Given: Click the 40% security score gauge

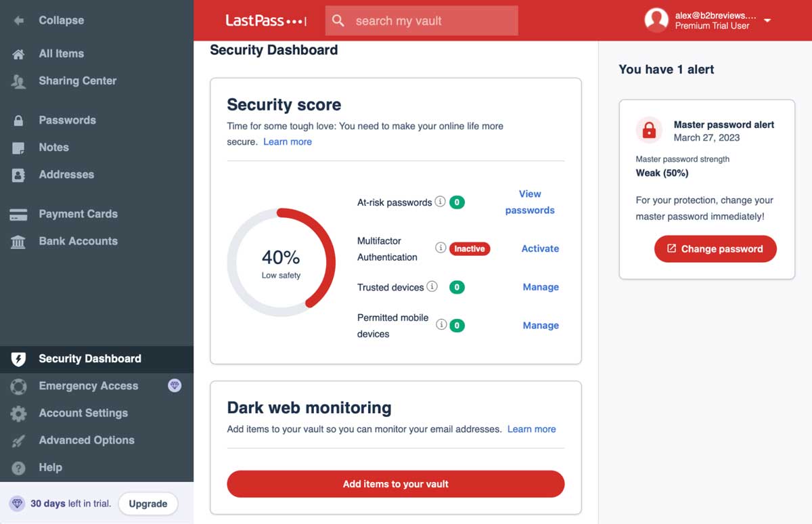Looking at the screenshot, I should (x=281, y=261).
